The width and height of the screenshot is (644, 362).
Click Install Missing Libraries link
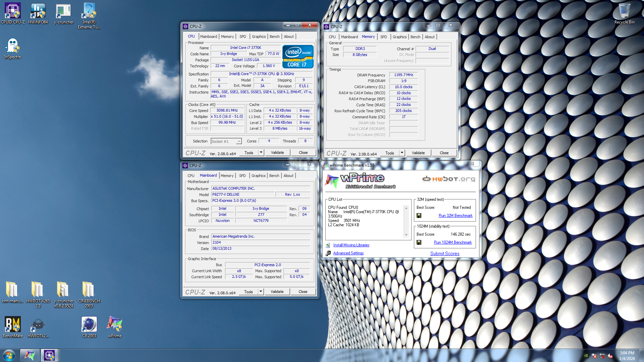click(351, 245)
